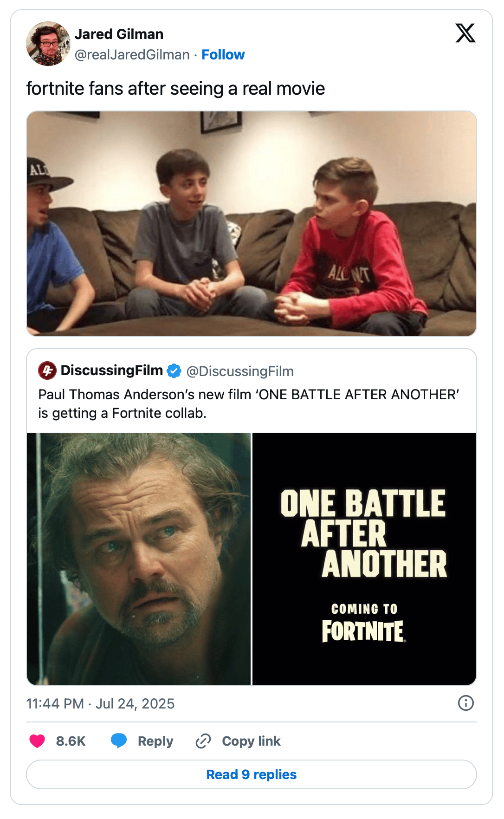The height and width of the screenshot is (819, 504).
Task: Open the close-up photo of the bearded man
Action: click(139, 559)
